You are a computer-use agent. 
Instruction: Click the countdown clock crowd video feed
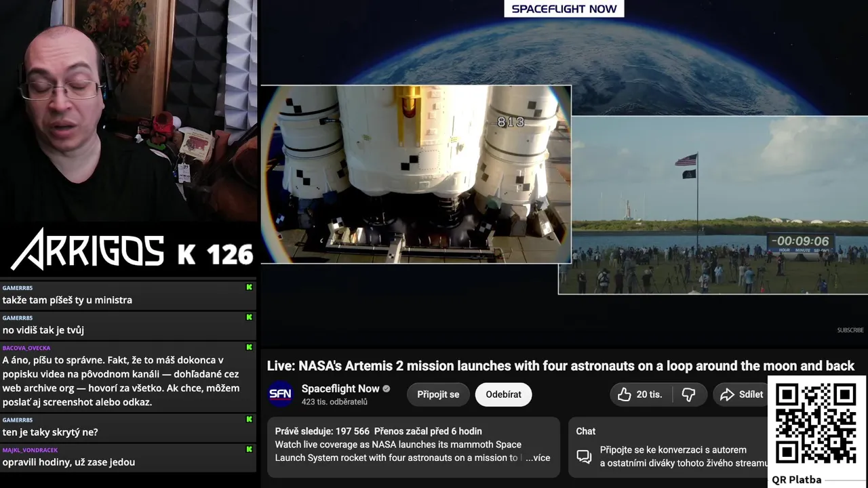(x=713, y=205)
